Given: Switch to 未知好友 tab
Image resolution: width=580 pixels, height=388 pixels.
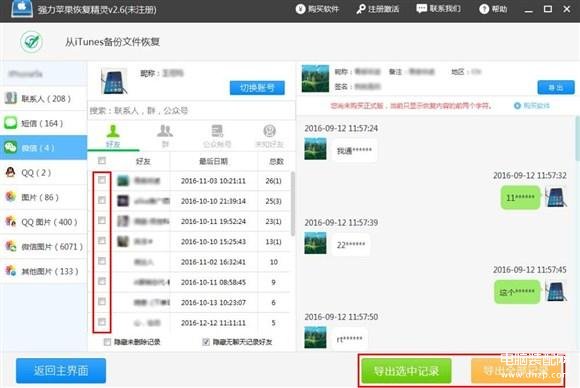Looking at the screenshot, I should point(269,136).
